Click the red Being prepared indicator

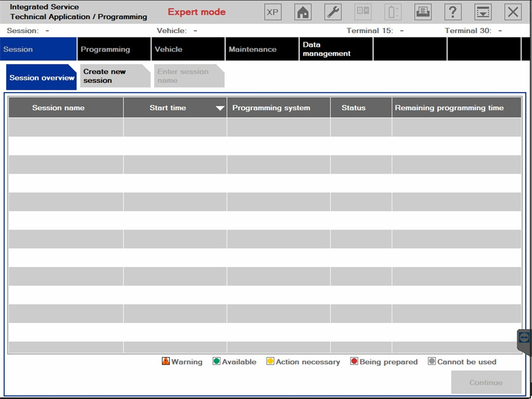(x=353, y=361)
